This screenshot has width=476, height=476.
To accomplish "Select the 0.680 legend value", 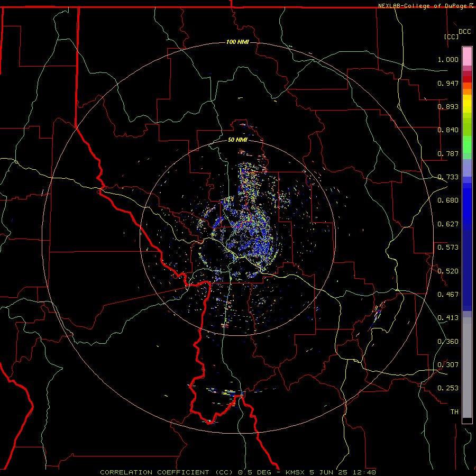I will click(448, 200).
